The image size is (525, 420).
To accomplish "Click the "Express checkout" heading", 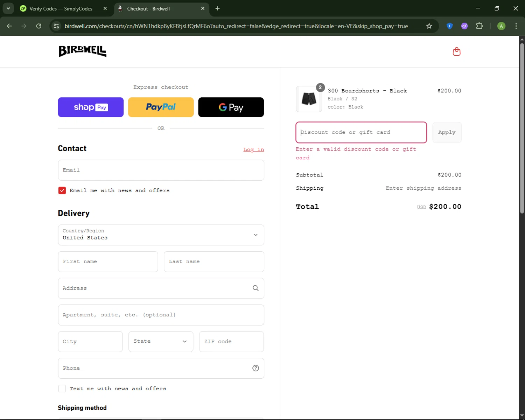I will pos(161,87).
